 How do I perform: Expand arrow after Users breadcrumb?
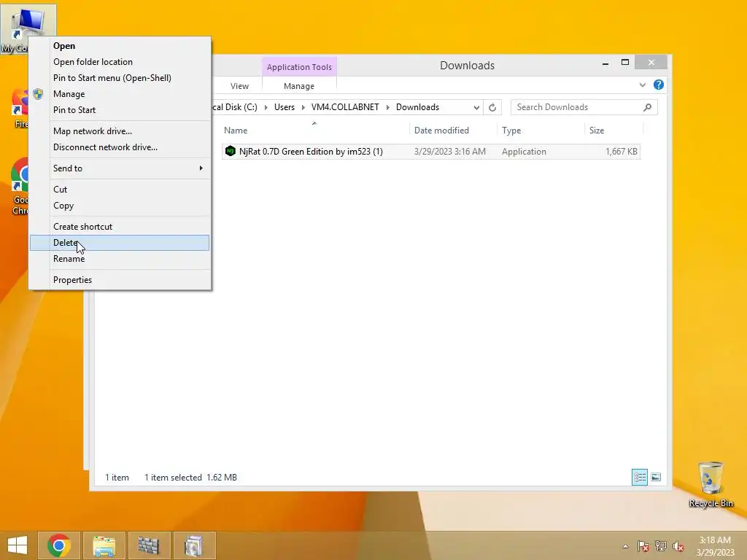click(303, 108)
